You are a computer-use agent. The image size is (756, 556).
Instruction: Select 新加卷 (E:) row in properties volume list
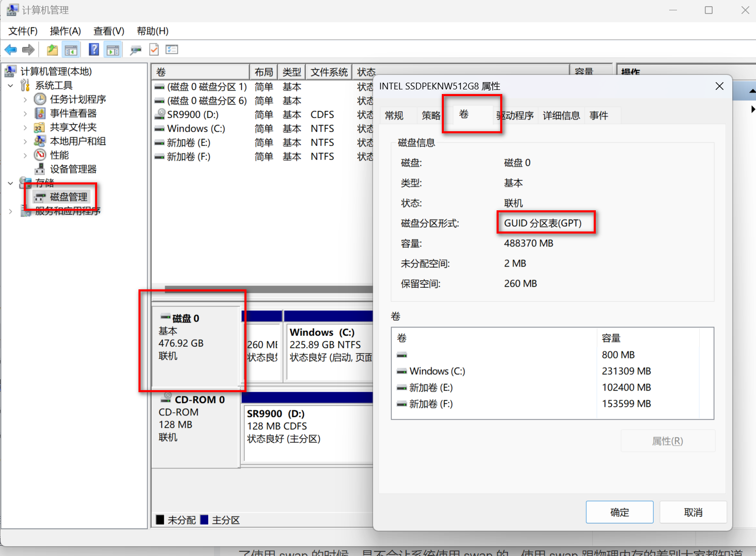pyautogui.click(x=430, y=388)
